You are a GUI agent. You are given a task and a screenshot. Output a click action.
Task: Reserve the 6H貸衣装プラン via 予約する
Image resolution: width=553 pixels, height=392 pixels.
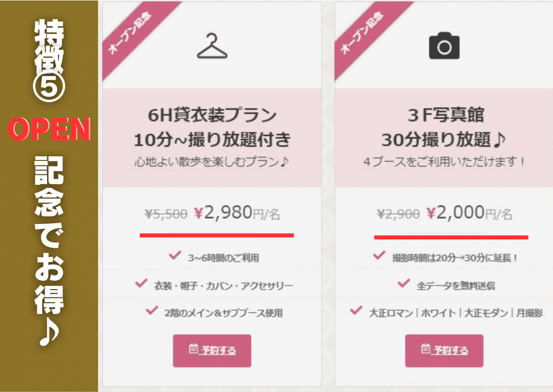point(212,351)
